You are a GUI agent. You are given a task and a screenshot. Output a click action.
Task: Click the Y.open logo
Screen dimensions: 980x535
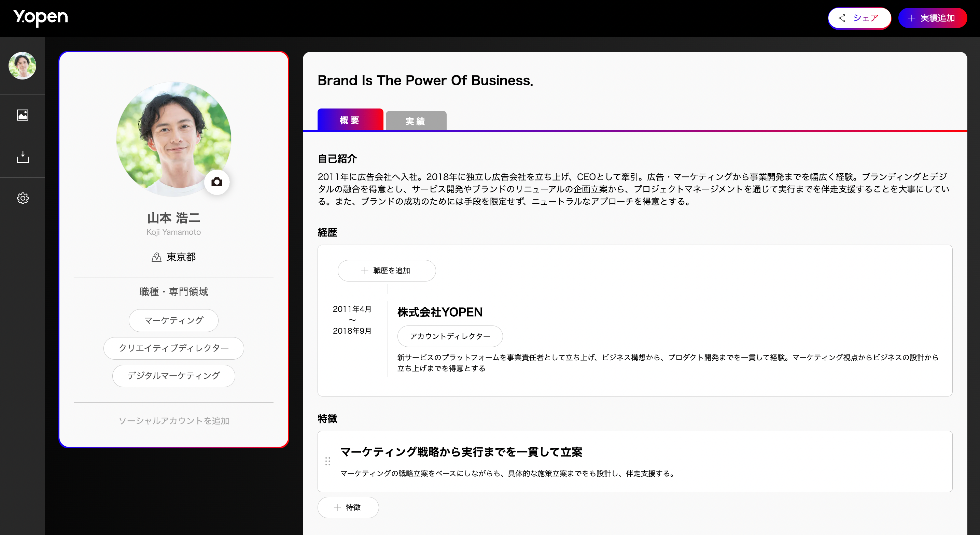coord(41,17)
